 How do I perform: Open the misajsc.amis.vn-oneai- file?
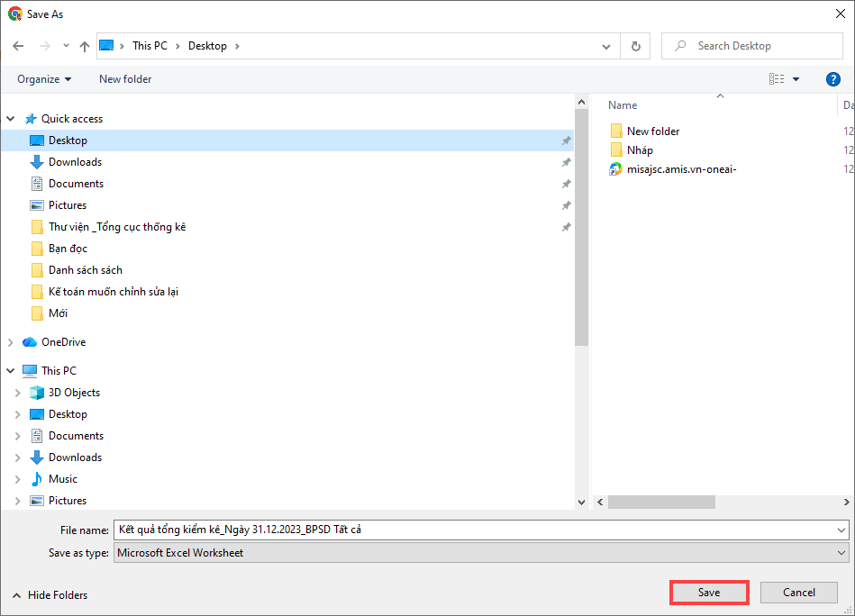point(681,168)
